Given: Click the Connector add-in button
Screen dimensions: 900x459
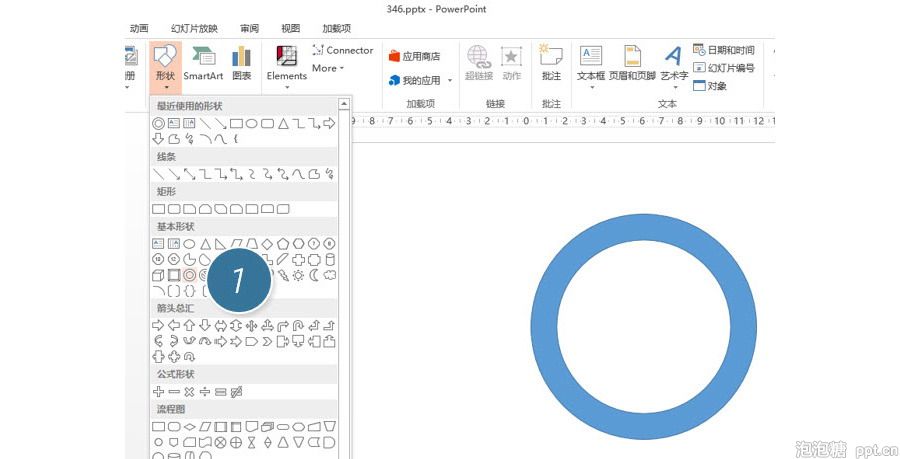Looking at the screenshot, I should click(343, 50).
